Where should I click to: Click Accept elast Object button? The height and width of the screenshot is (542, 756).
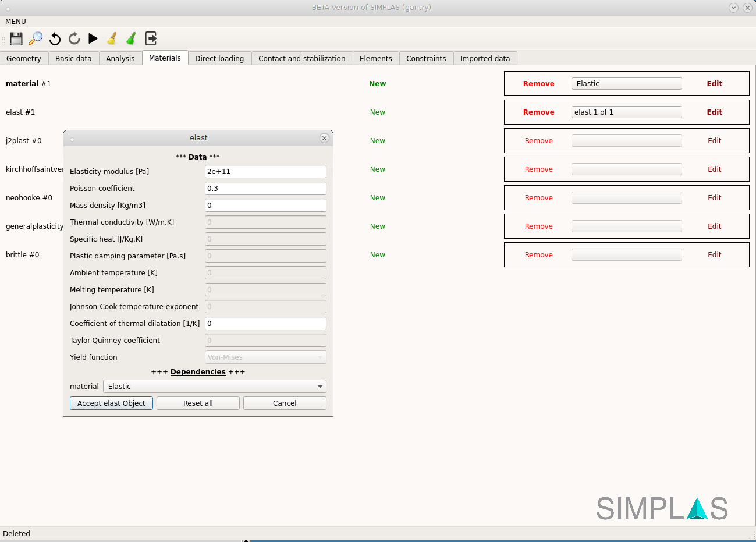(111, 403)
